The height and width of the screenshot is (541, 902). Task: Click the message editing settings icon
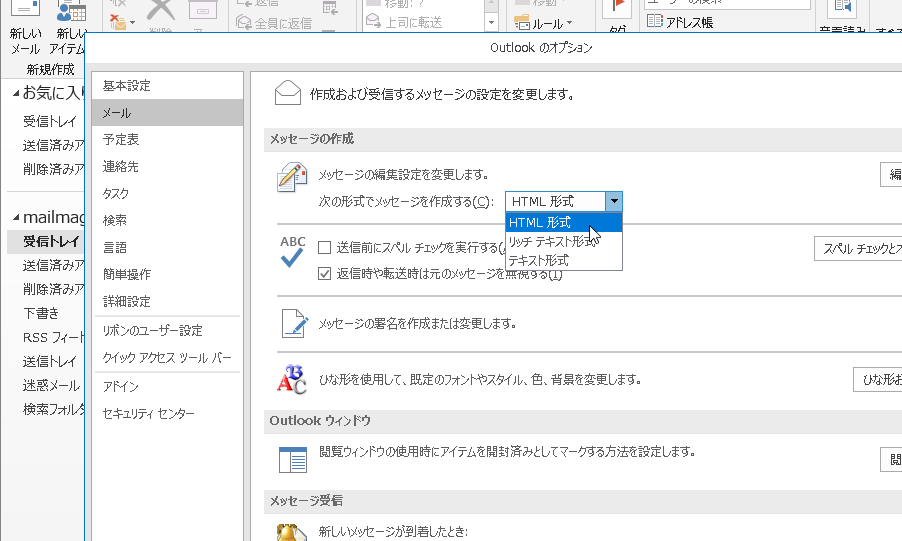pyautogui.click(x=291, y=178)
